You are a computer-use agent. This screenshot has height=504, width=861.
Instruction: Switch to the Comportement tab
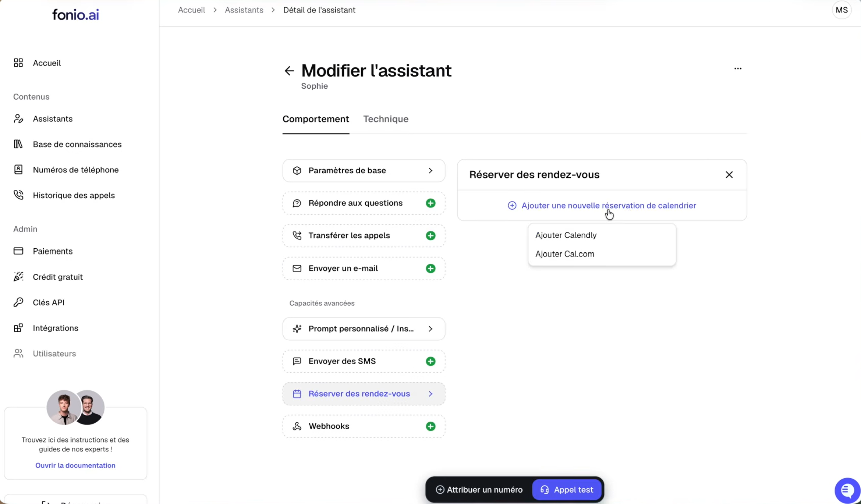316,119
